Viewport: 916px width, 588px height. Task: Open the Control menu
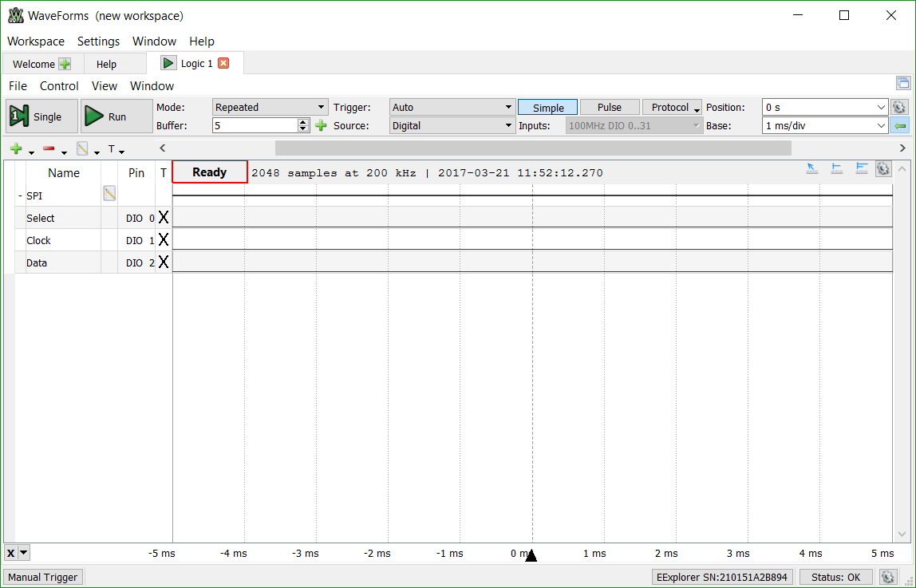pos(59,86)
